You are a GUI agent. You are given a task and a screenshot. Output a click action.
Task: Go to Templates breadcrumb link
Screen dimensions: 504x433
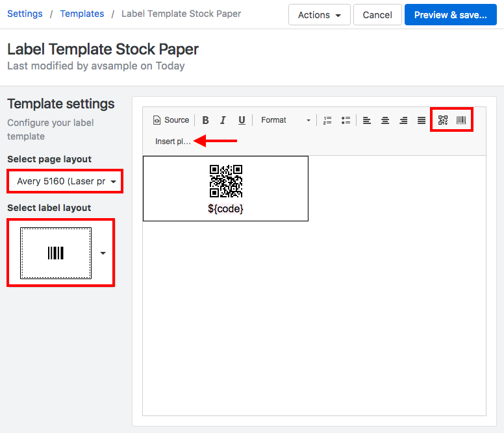pos(82,14)
